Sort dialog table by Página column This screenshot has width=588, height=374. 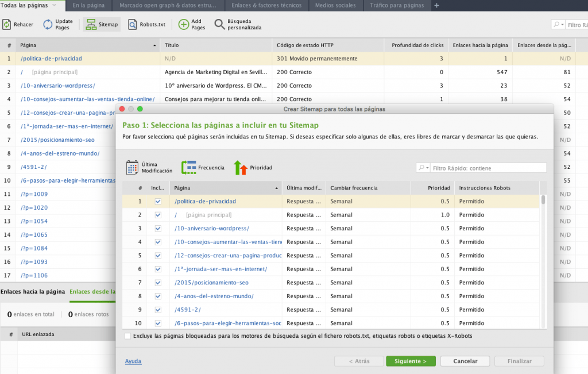click(226, 188)
